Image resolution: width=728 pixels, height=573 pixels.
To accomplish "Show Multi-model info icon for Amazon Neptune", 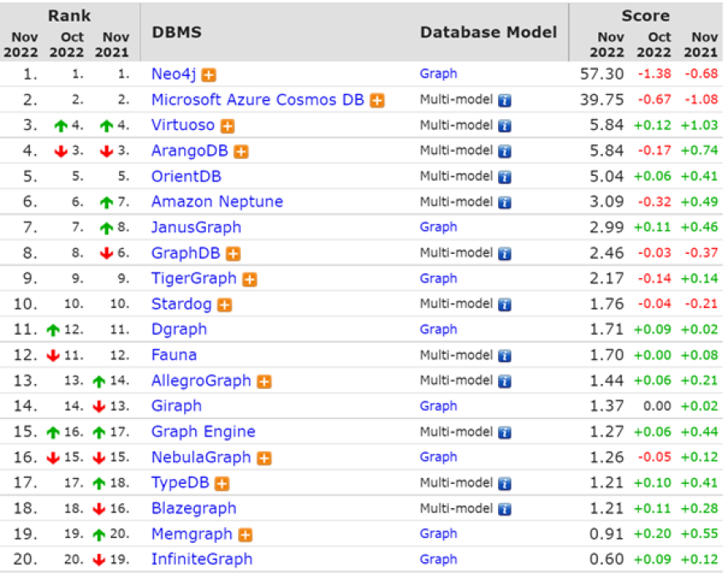I will [505, 202].
